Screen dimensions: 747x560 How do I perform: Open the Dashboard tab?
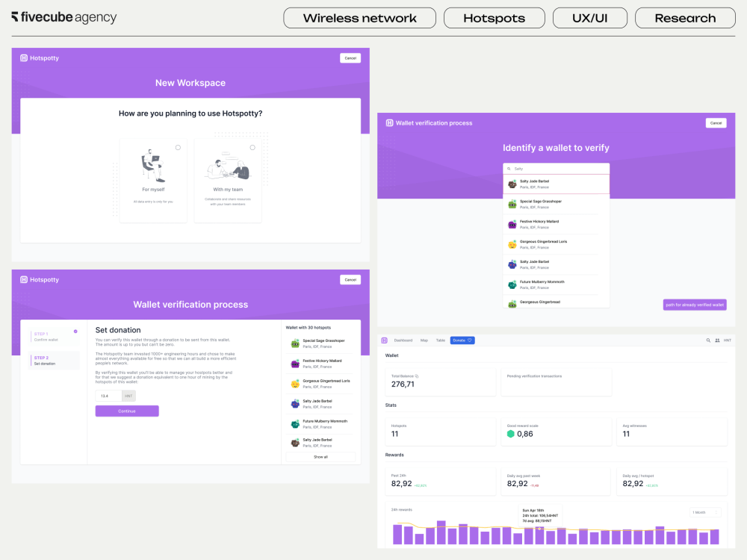[x=403, y=340]
